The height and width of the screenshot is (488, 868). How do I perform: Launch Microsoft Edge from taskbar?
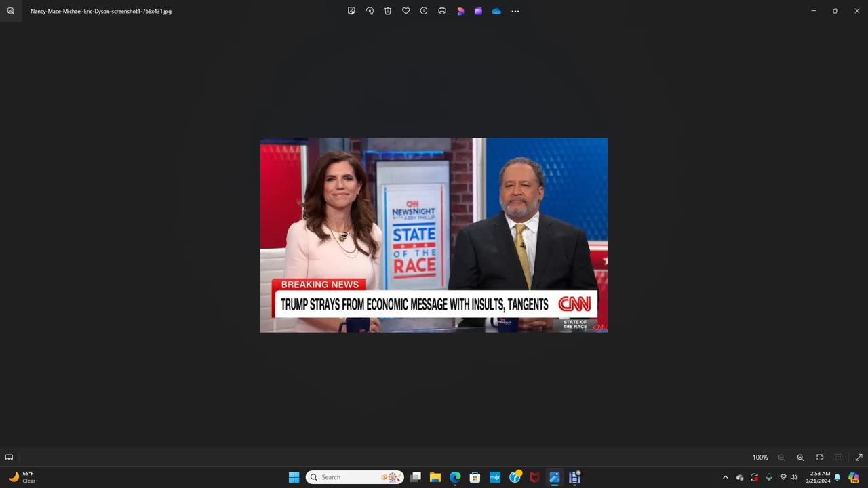[455, 477]
